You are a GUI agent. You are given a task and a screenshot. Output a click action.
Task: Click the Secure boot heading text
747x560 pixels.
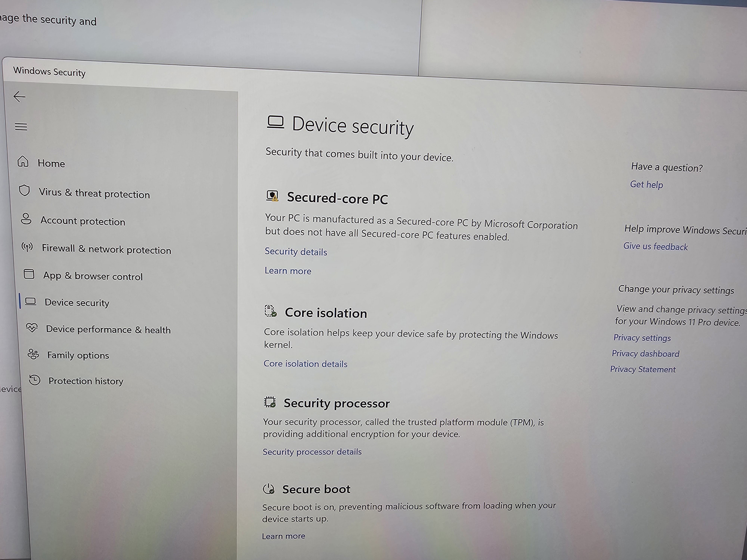point(316,489)
